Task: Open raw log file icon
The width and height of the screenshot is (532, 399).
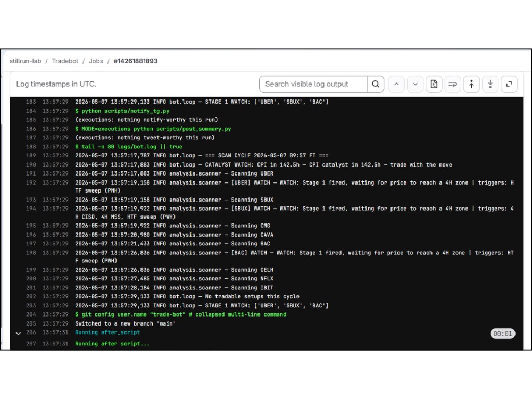Action: point(434,84)
